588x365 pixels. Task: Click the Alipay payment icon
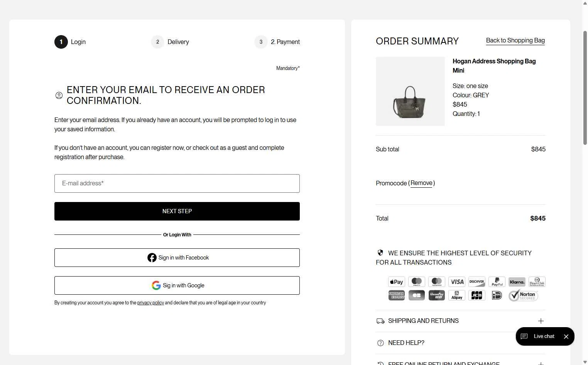pos(457,295)
